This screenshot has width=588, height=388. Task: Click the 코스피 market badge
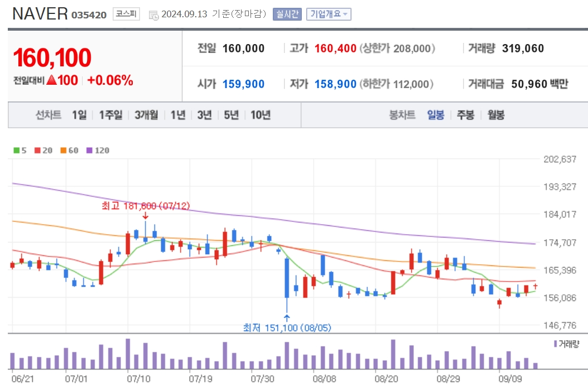(127, 14)
